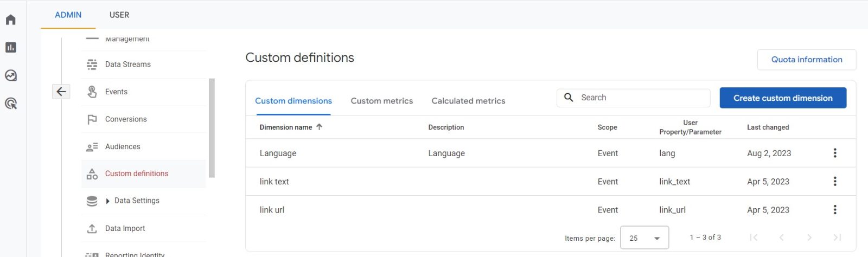Switch to the Calculated metrics tab
The image size is (868, 257).
coord(468,101)
